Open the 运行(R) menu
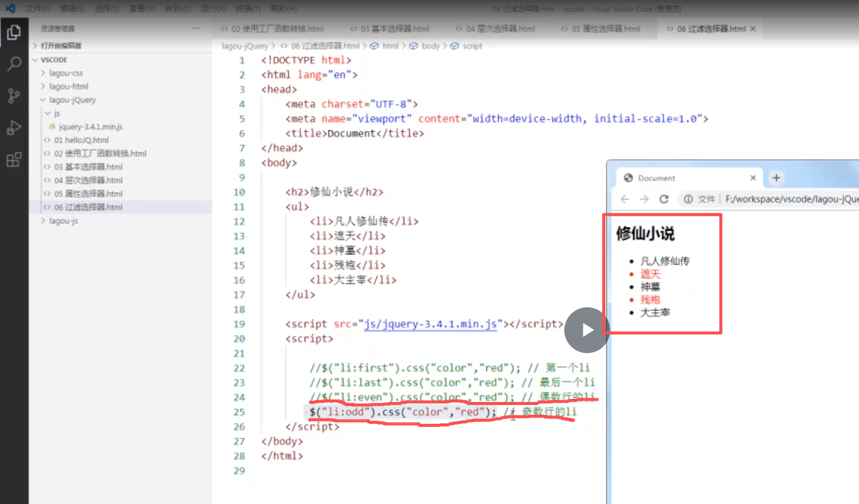 click(x=212, y=8)
